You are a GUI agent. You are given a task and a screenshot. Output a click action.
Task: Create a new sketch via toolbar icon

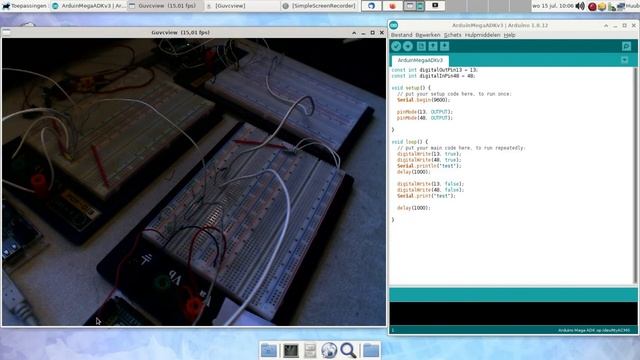pos(421,47)
